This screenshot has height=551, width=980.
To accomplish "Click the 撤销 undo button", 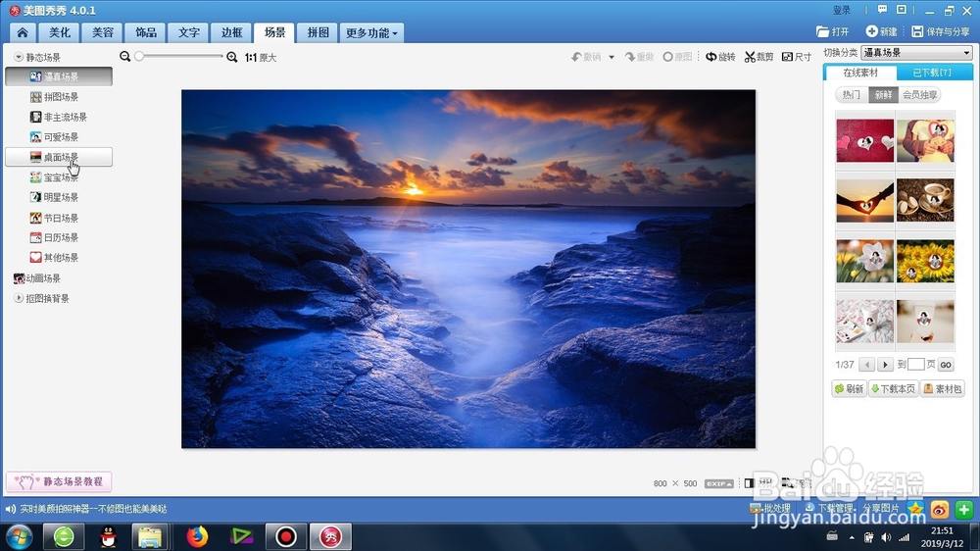I will pos(586,57).
